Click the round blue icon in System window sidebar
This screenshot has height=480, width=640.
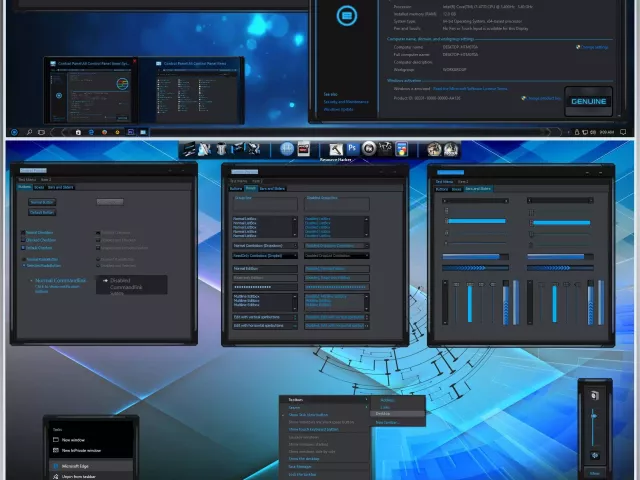(347, 16)
